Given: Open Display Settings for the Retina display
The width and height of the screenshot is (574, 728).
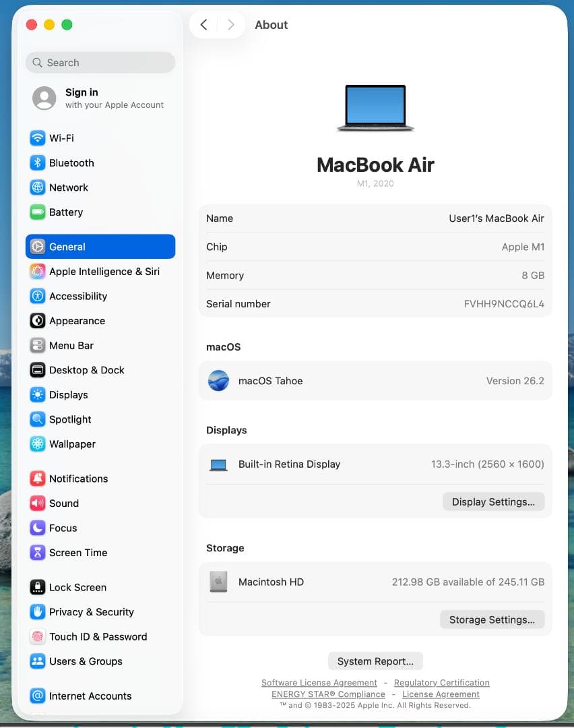Looking at the screenshot, I should coord(493,502).
